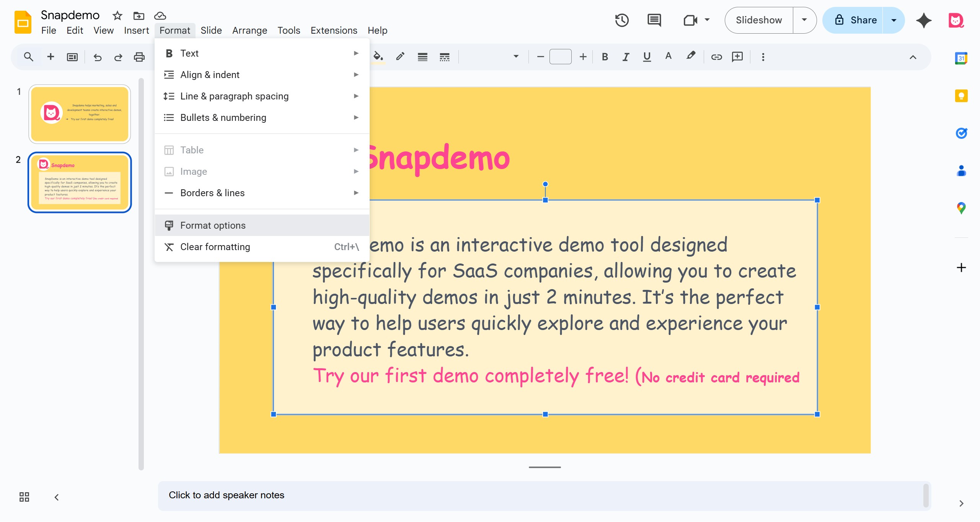This screenshot has height=522, width=980.
Task: Open the View menu
Action: (x=103, y=30)
